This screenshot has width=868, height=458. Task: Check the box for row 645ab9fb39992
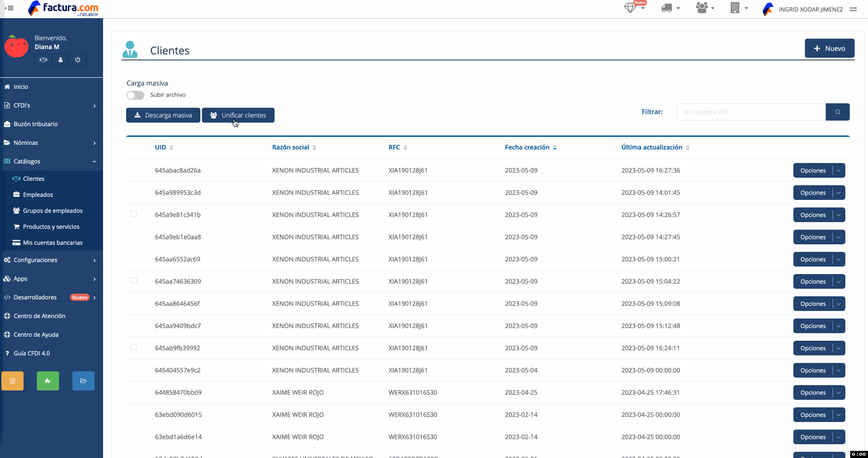pyautogui.click(x=134, y=347)
